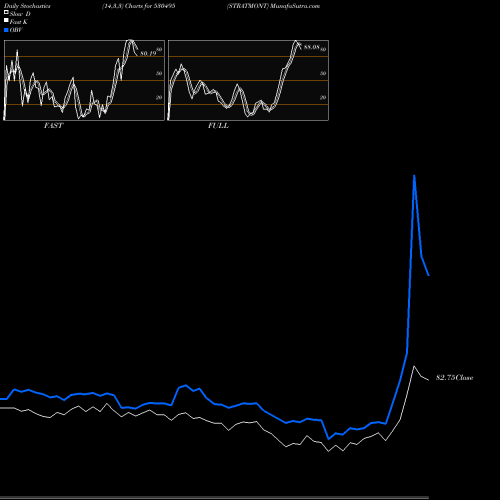This screenshot has height=500, width=500.
Task: Click the FAST stochastic chart panel
Action: [84, 80]
